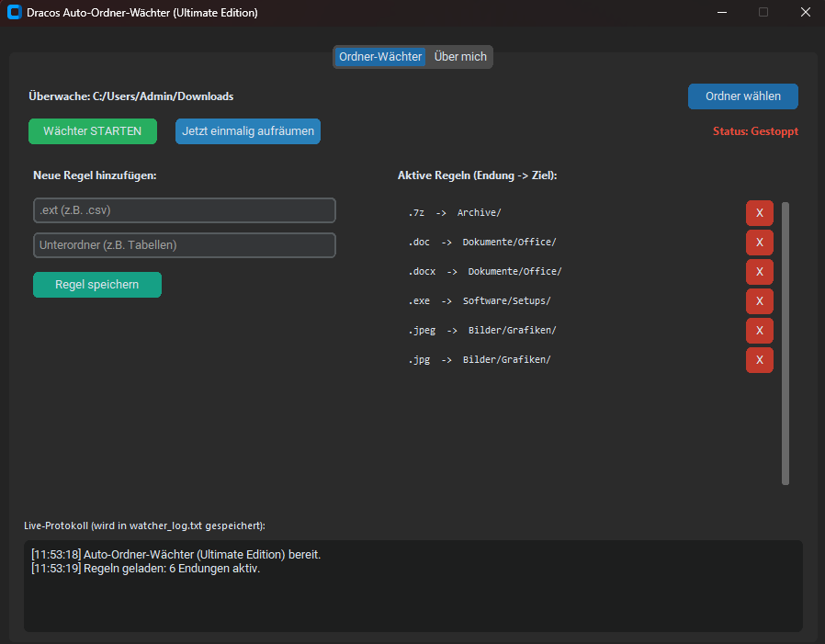Click the Ordner wählen button
This screenshot has width=825, height=644.
point(743,96)
